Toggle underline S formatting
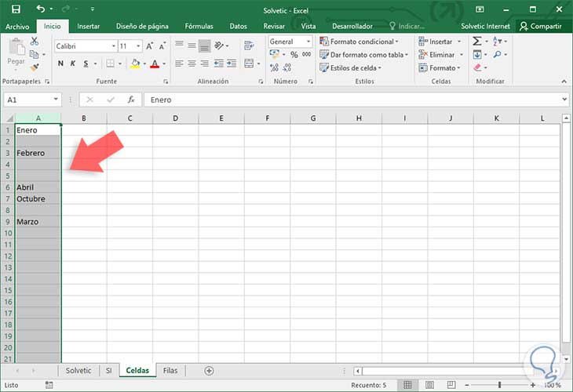This screenshot has width=573, height=392. (86, 64)
